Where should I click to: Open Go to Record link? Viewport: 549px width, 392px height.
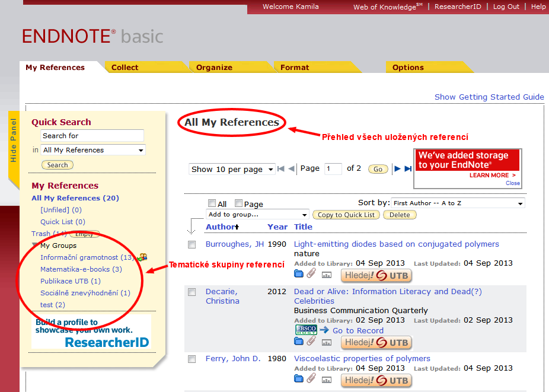click(x=358, y=330)
